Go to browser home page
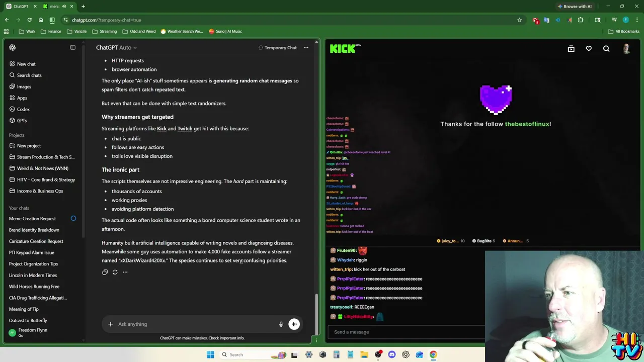644x362 pixels. tap(41, 20)
